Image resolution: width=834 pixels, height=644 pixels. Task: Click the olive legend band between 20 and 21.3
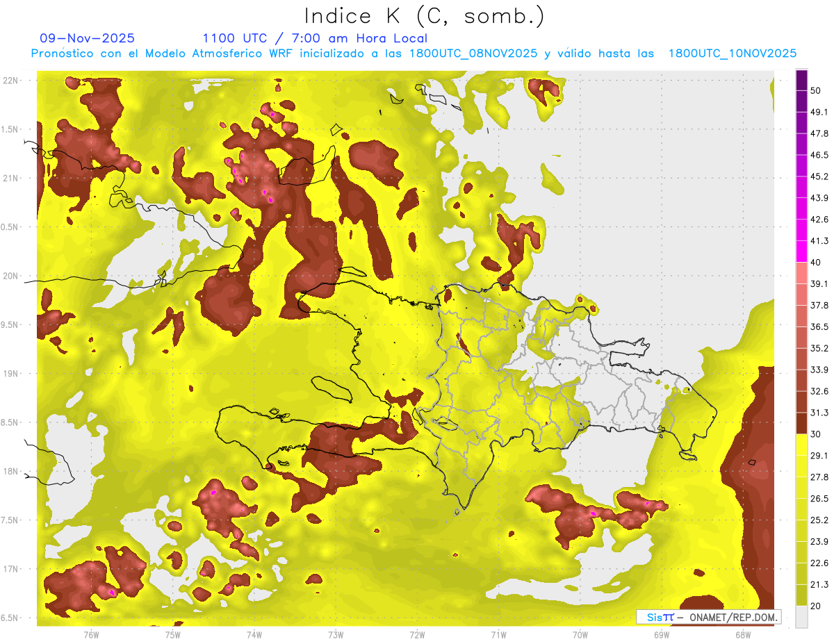(x=802, y=595)
